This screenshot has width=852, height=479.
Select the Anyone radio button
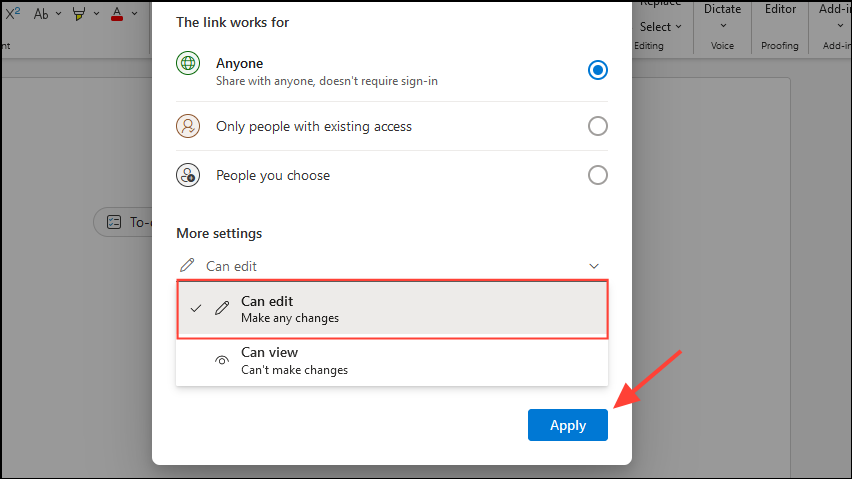597,70
